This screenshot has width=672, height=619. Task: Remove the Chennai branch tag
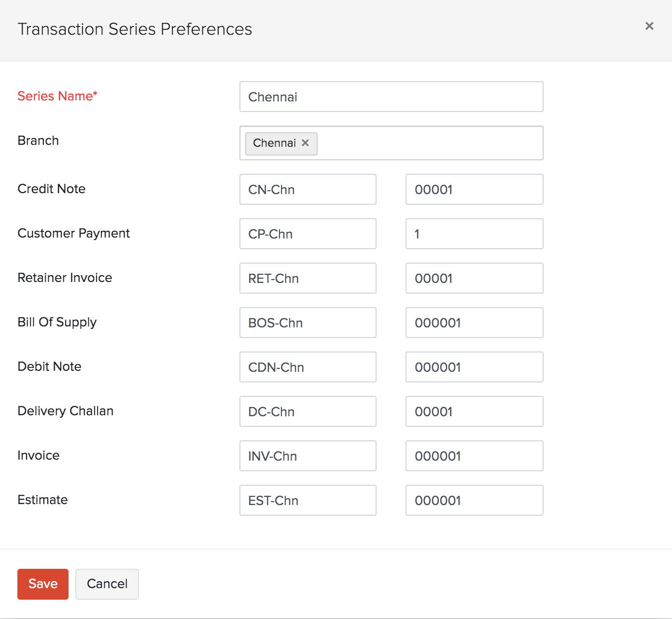point(305,143)
